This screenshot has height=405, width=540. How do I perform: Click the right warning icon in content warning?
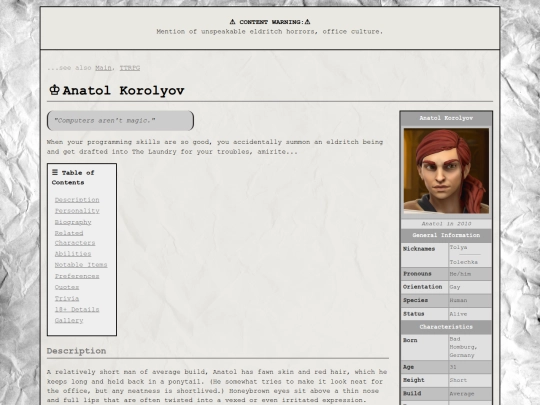307,22
